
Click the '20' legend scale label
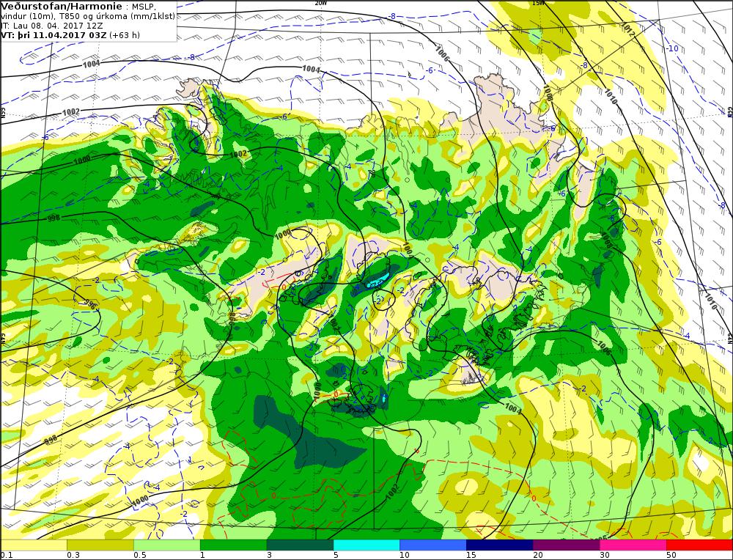[x=538, y=556]
